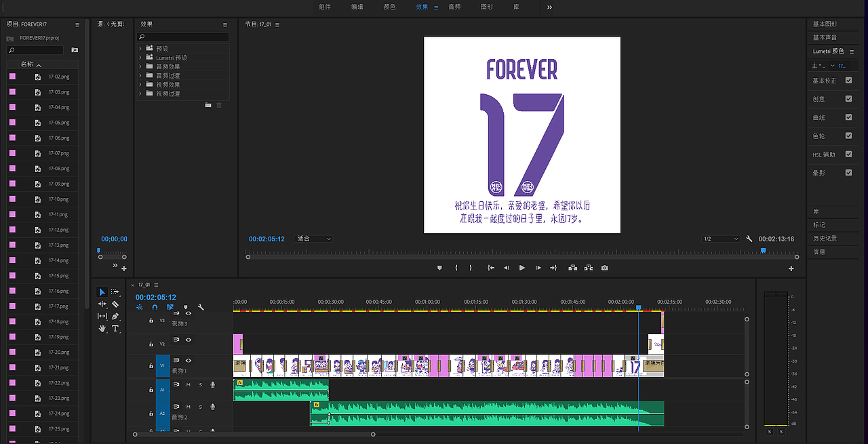868x444 pixels.
Task: Toggle lock on V1 track
Action: point(151,365)
